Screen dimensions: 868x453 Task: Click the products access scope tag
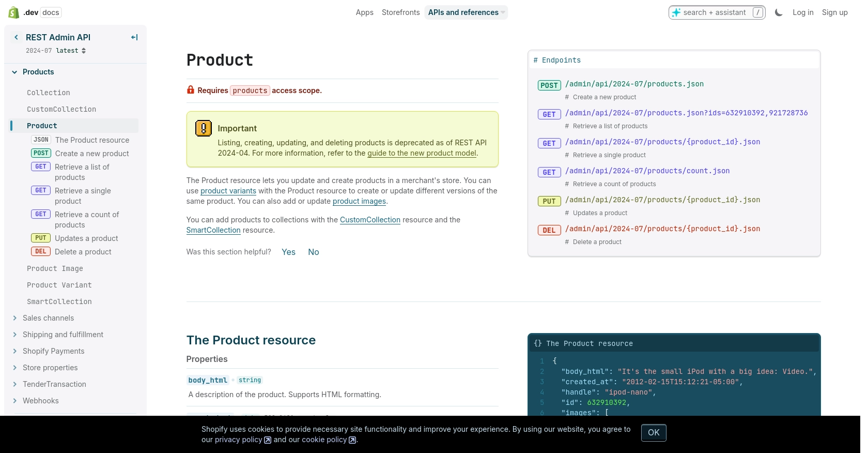(x=250, y=90)
